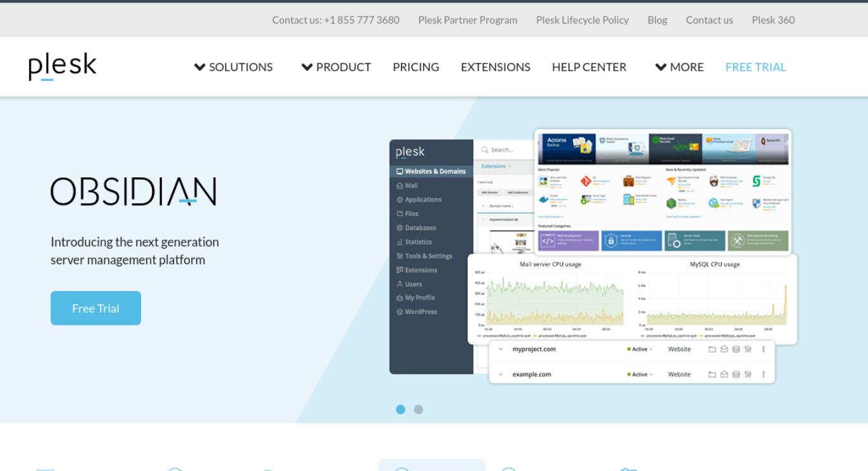Open the kebab menu in example.com row
The height and width of the screenshot is (471, 868).
pyautogui.click(x=764, y=374)
